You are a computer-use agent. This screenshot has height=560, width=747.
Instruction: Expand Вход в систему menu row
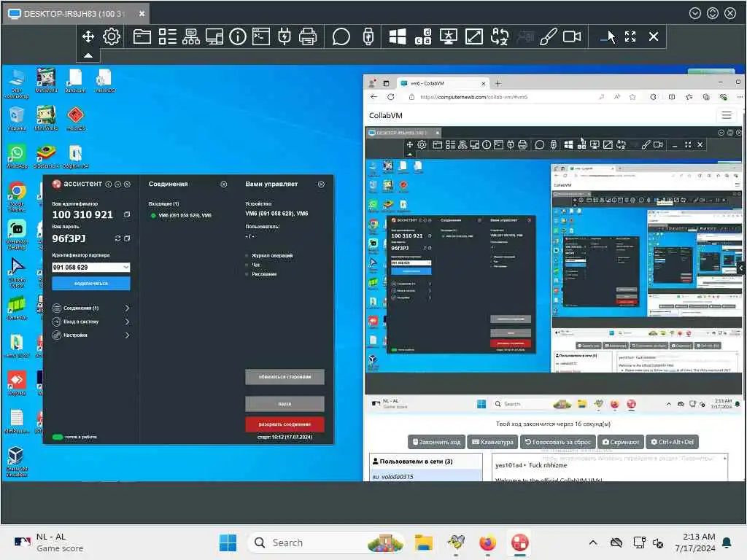tap(91, 322)
